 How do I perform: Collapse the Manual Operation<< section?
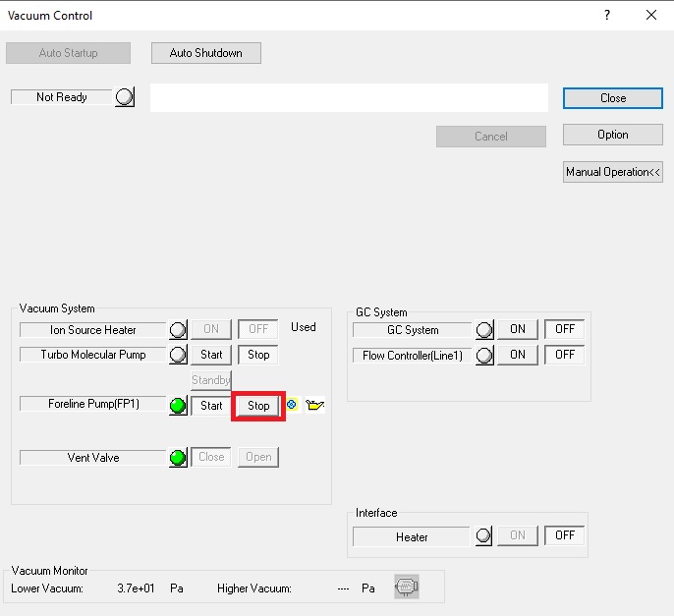[x=613, y=172]
